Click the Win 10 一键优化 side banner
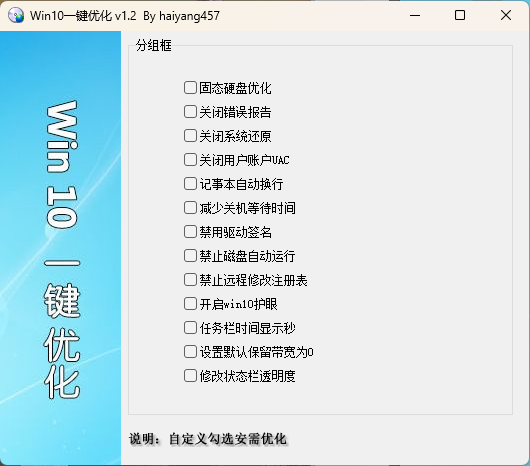 [61, 248]
